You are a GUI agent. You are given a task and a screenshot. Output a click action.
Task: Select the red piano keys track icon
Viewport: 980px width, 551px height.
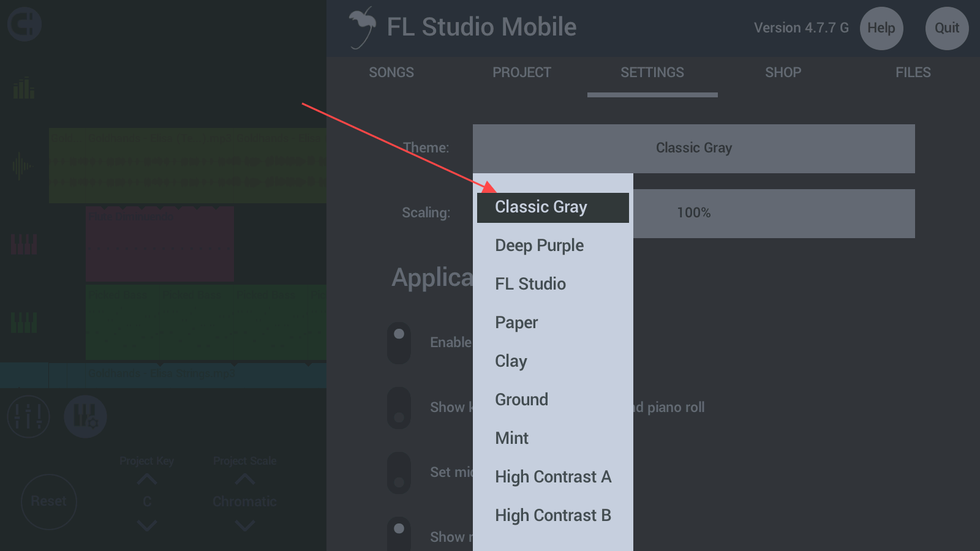pyautogui.click(x=24, y=244)
